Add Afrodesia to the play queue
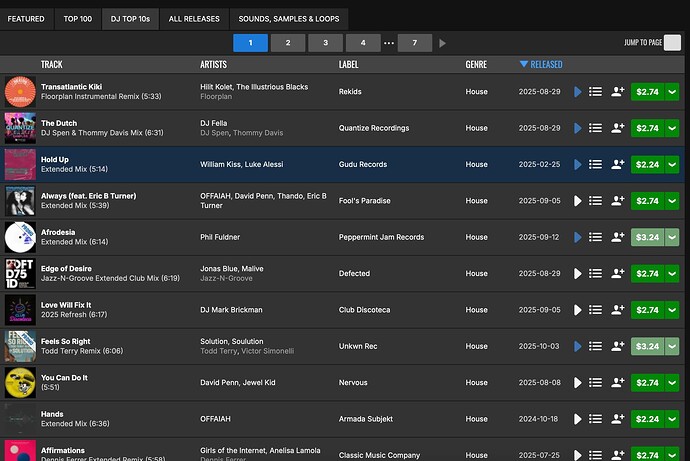Viewport: 690px width, 461px height. pos(595,237)
